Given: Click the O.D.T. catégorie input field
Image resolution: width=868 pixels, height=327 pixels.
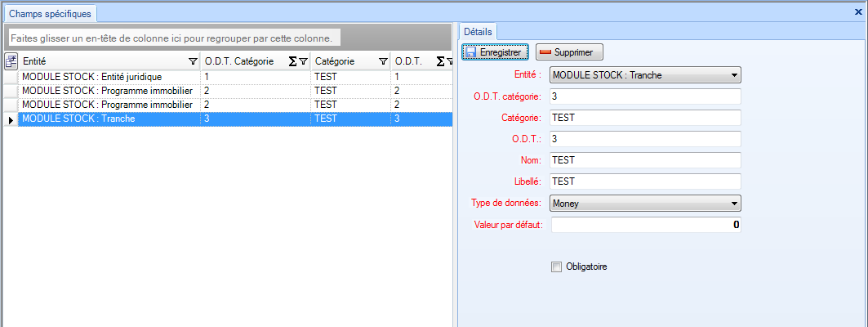Looking at the screenshot, I should [645, 96].
